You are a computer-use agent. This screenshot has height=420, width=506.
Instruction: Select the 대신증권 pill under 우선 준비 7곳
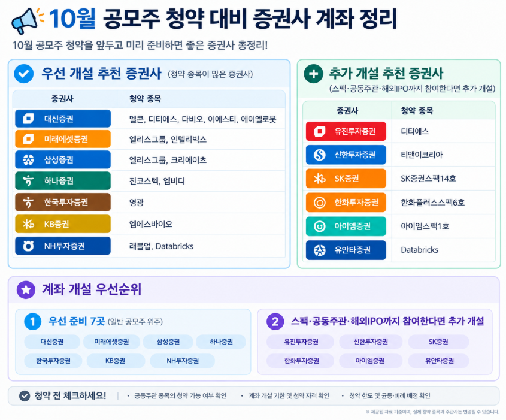[52, 342]
